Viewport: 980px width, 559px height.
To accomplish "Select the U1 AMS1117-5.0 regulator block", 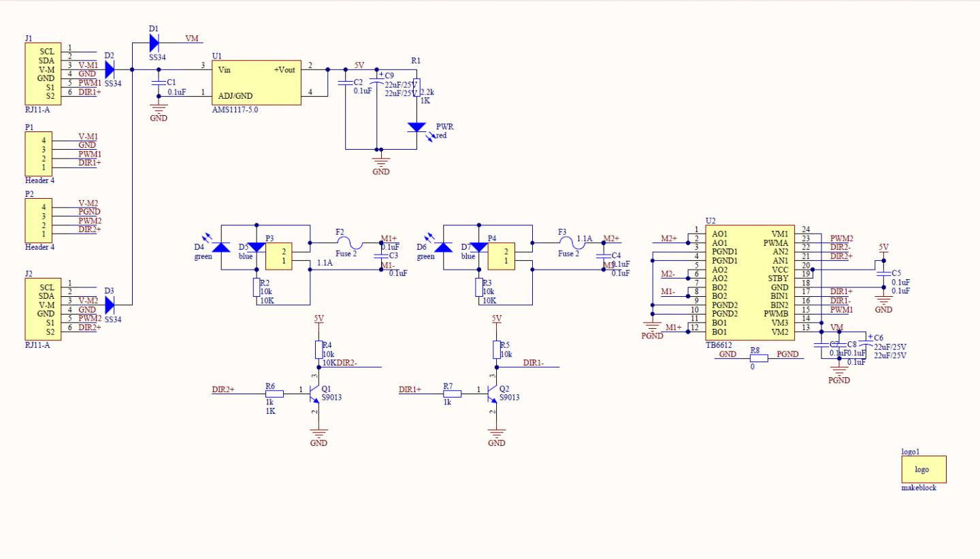I will pos(257,82).
